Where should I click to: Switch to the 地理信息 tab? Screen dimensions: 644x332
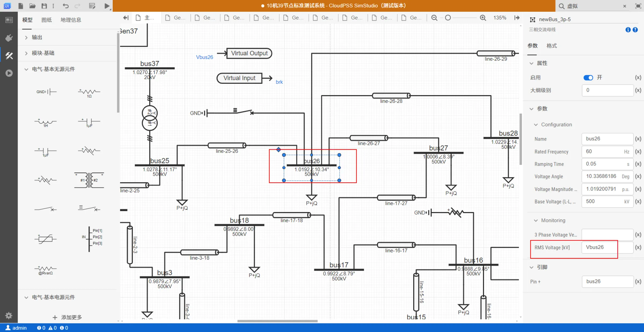(x=71, y=20)
